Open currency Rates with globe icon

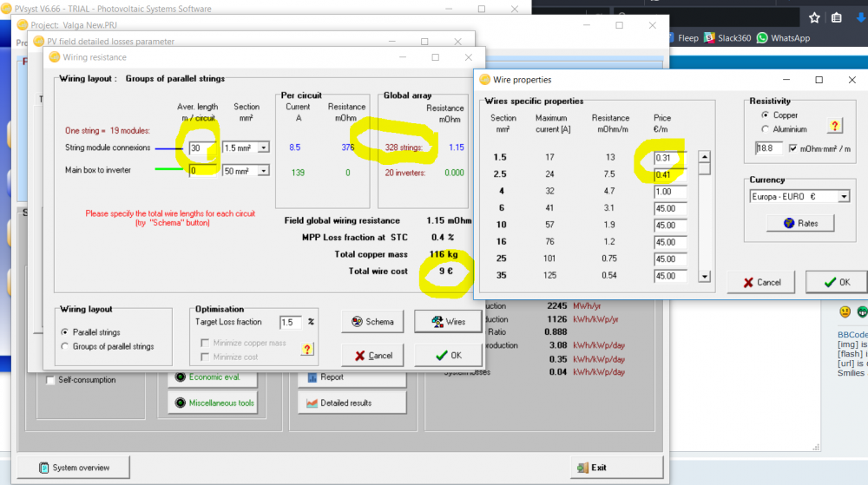(x=799, y=223)
